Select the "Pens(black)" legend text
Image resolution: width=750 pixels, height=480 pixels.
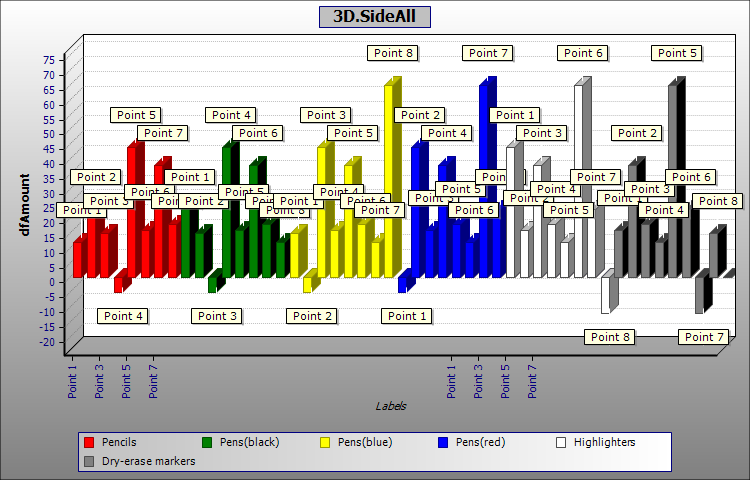(250, 442)
